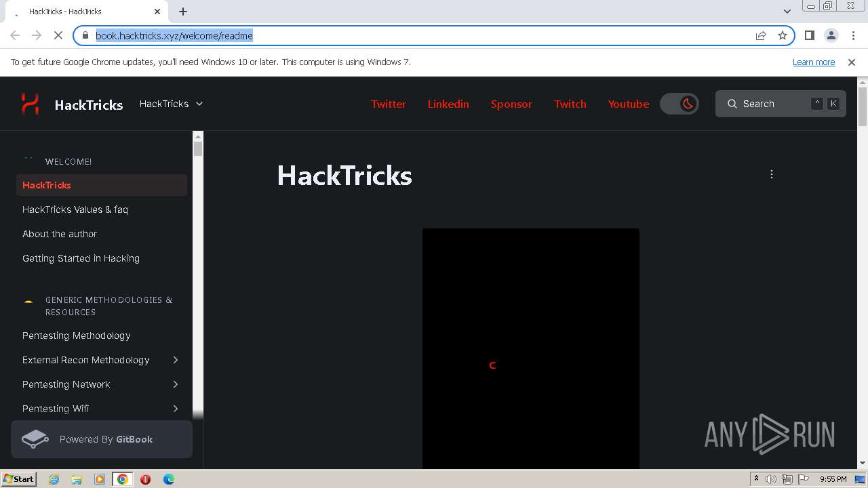The image size is (868, 488).
Task: Click the taskbar clock 9:55 PM
Action: tap(833, 479)
